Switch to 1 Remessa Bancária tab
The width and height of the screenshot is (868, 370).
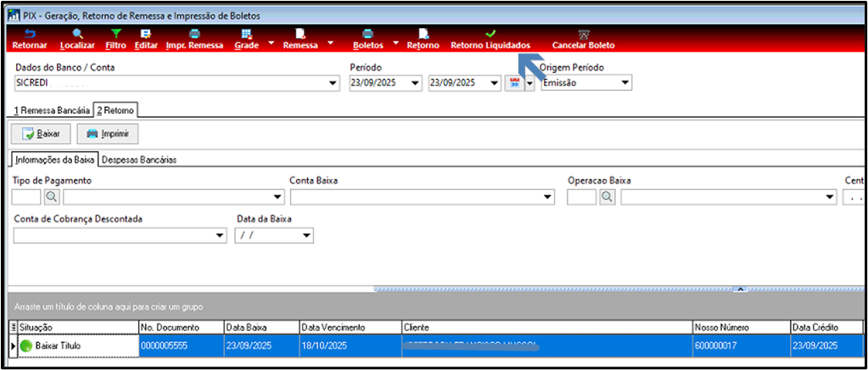pyautogui.click(x=52, y=111)
